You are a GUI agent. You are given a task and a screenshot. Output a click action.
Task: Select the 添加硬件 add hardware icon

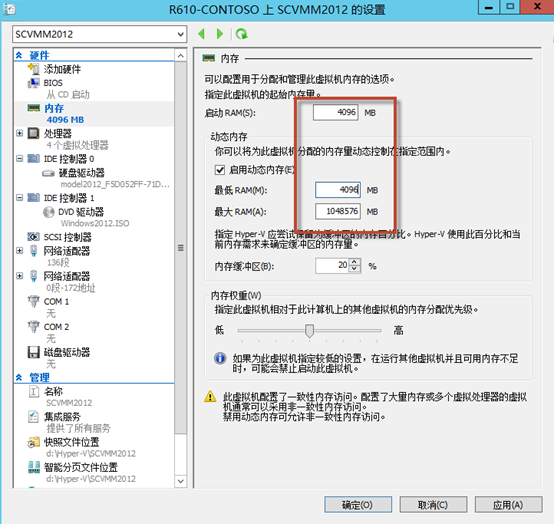pyautogui.click(x=34, y=69)
